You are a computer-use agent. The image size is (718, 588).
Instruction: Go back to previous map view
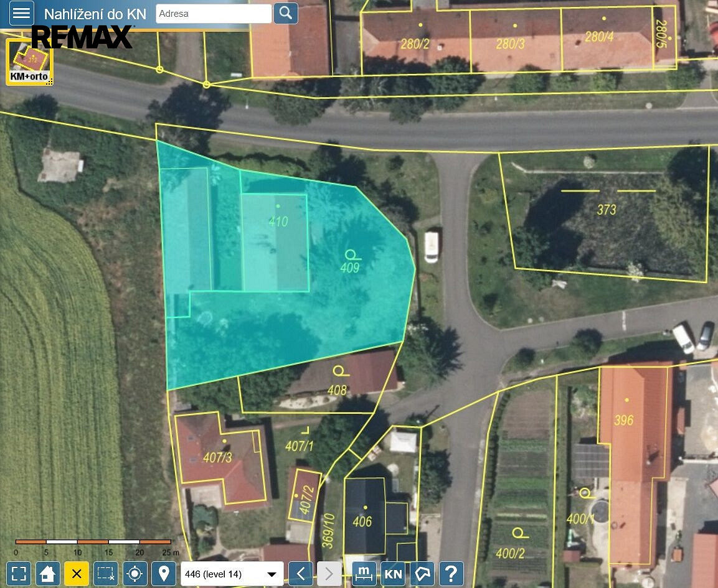click(301, 573)
